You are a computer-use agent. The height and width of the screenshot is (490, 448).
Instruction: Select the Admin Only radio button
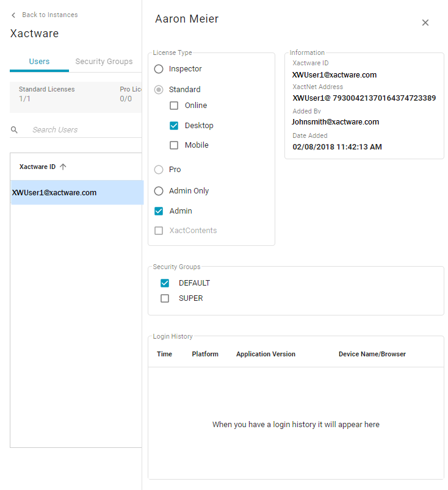[159, 191]
